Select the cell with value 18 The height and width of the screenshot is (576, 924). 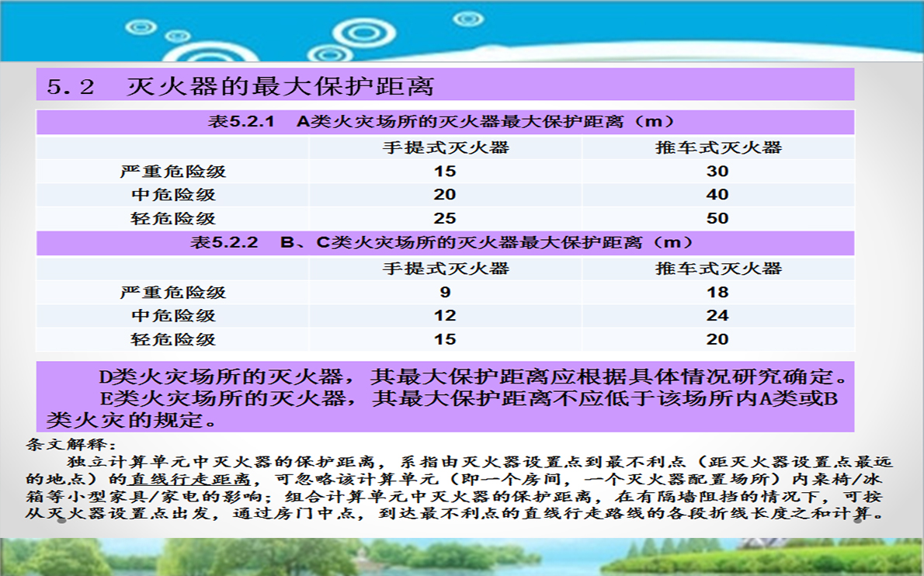[717, 293]
